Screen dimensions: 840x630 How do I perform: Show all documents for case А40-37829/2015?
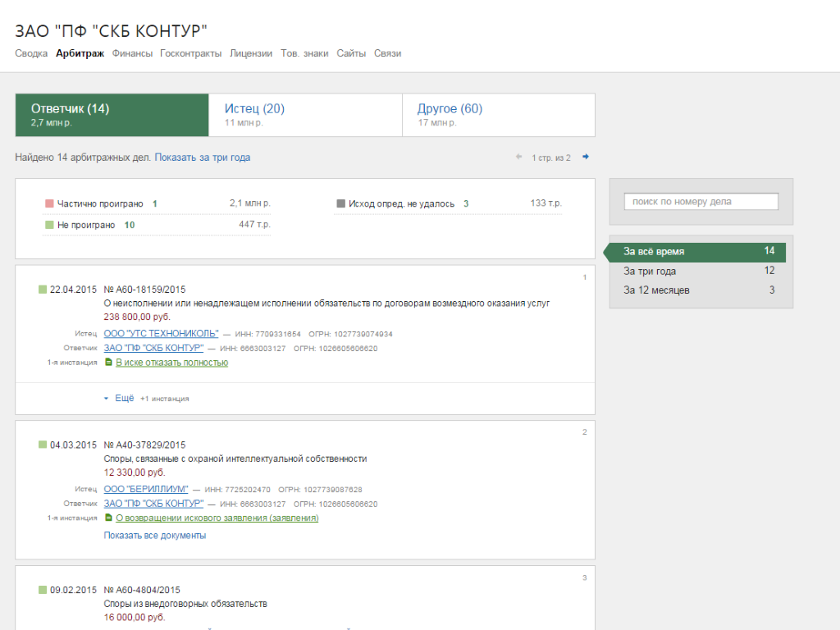(x=154, y=536)
